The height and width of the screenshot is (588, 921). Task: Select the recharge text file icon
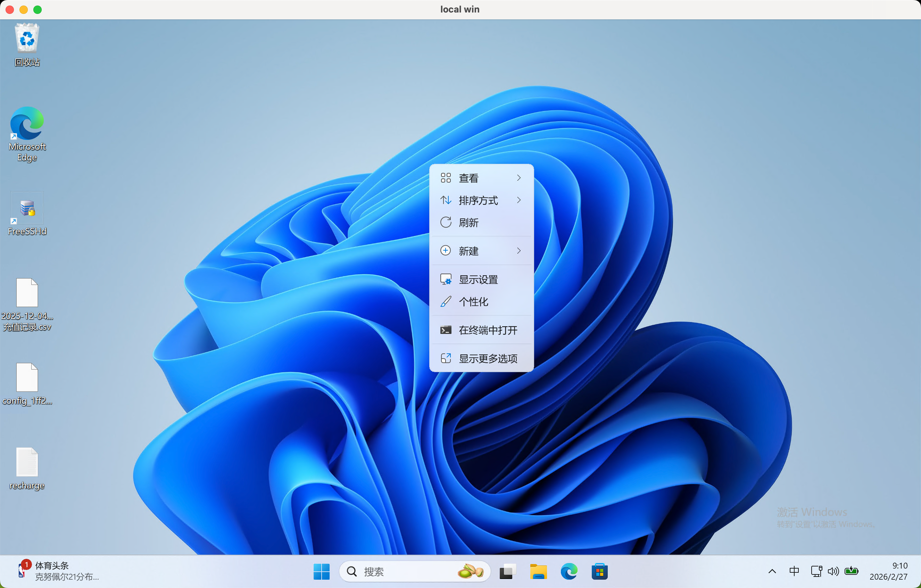tap(27, 463)
